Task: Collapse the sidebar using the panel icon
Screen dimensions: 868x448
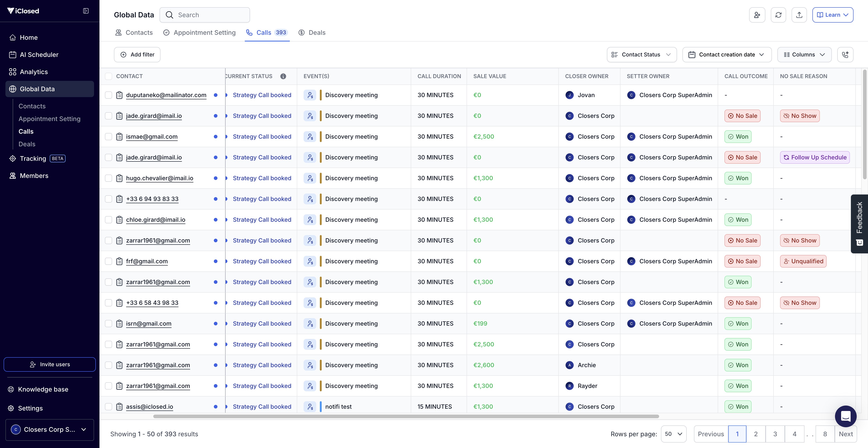Action: (86, 11)
